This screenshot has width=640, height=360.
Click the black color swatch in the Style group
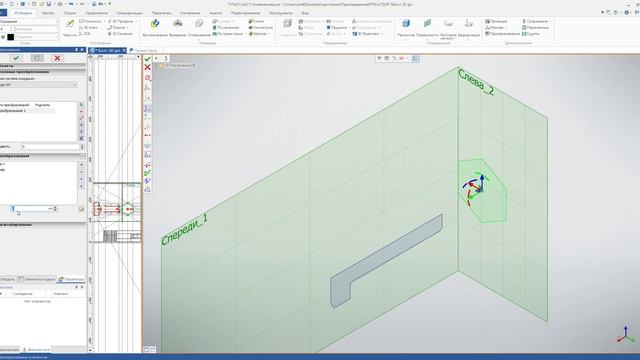[11, 37]
